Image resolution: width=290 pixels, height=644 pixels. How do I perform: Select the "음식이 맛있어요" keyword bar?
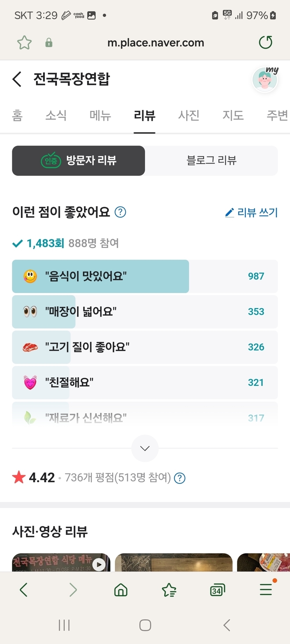[x=145, y=276]
